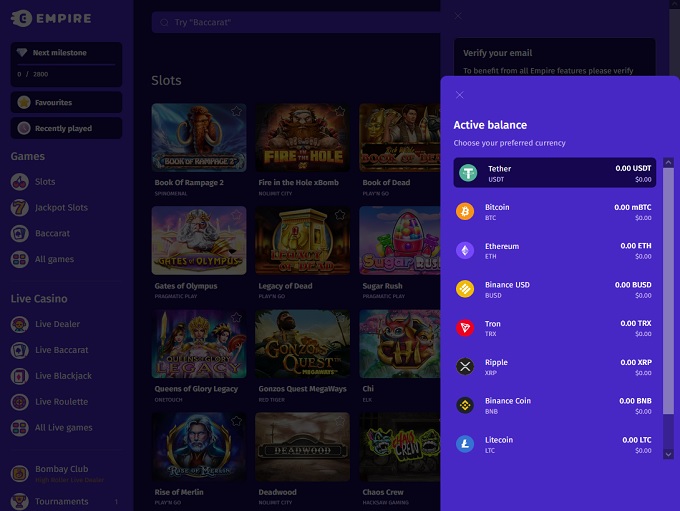Open the Chaos Crew game thumbnail
The width and height of the screenshot is (680, 511).
coord(400,447)
